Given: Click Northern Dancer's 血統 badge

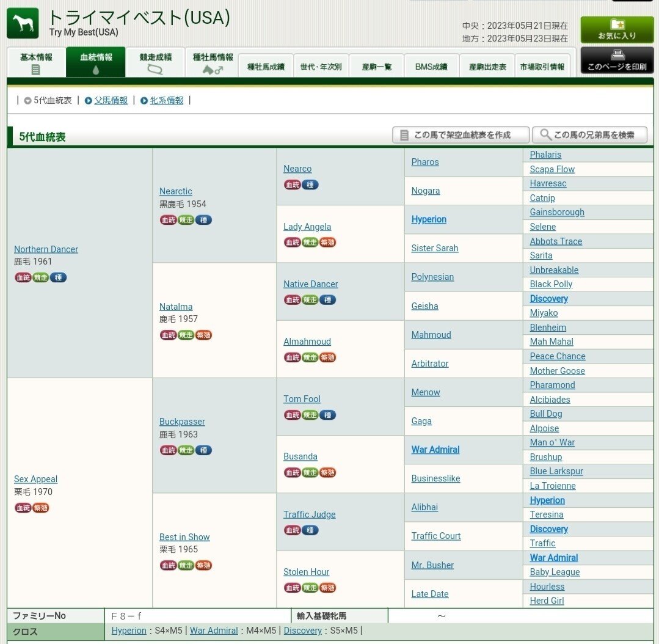Looking at the screenshot, I should click(x=23, y=277).
